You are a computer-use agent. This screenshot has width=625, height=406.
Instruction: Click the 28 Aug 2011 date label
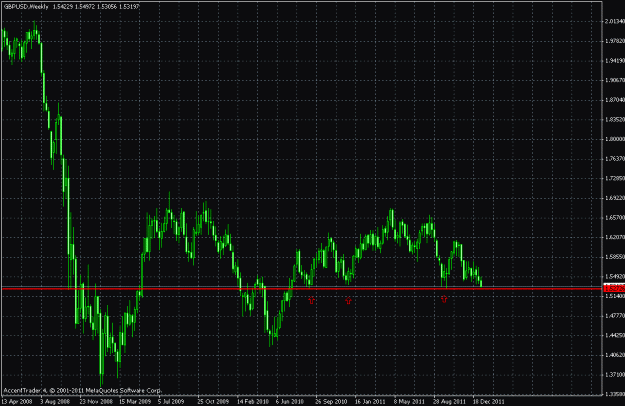[x=449, y=401]
